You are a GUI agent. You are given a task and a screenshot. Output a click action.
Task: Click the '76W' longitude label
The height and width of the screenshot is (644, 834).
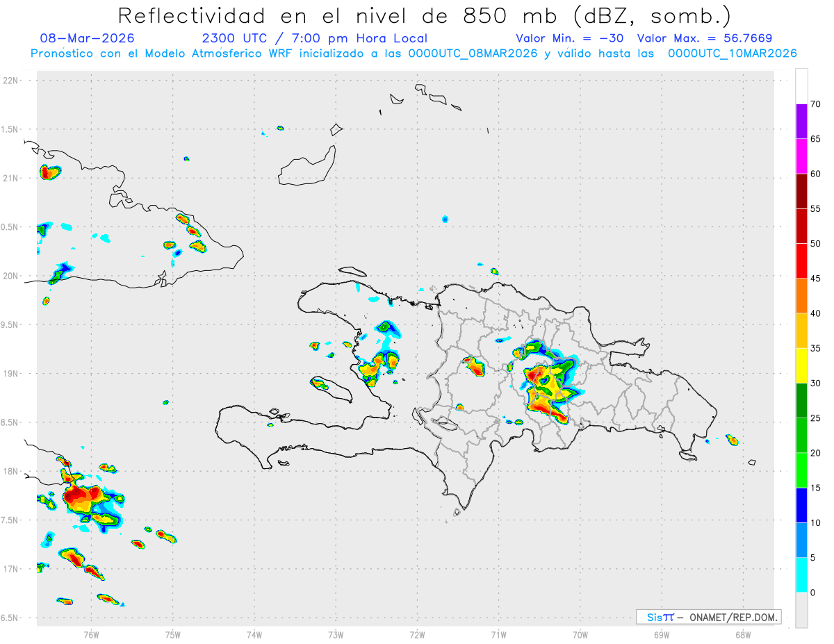[x=91, y=634]
